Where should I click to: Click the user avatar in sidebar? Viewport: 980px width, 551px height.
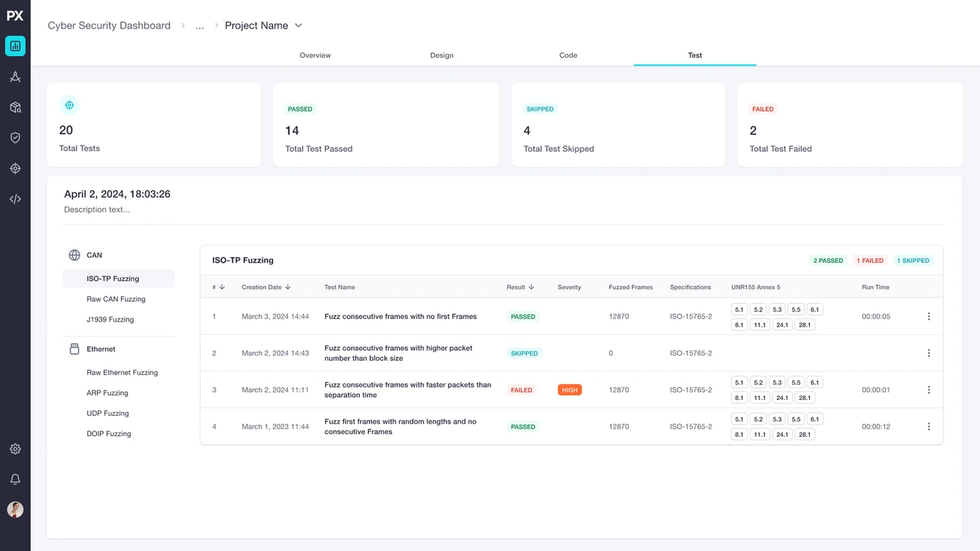[x=15, y=510]
